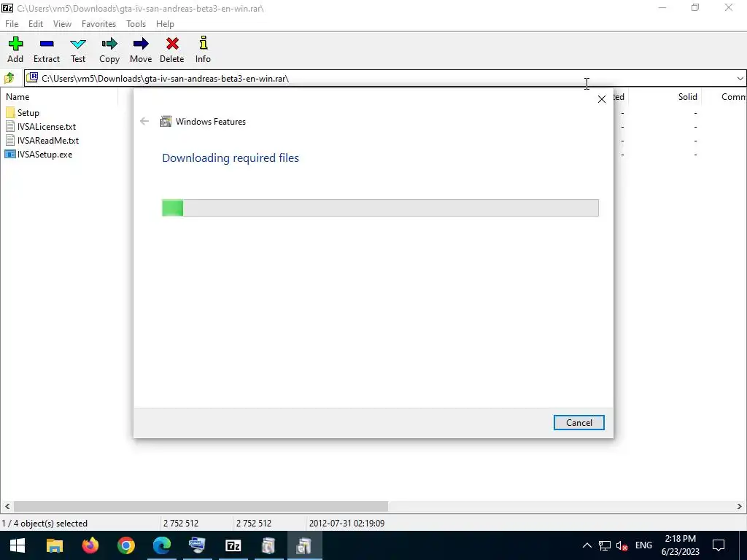747x560 pixels.
Task: Click the ENG language indicator
Action: [x=643, y=545]
